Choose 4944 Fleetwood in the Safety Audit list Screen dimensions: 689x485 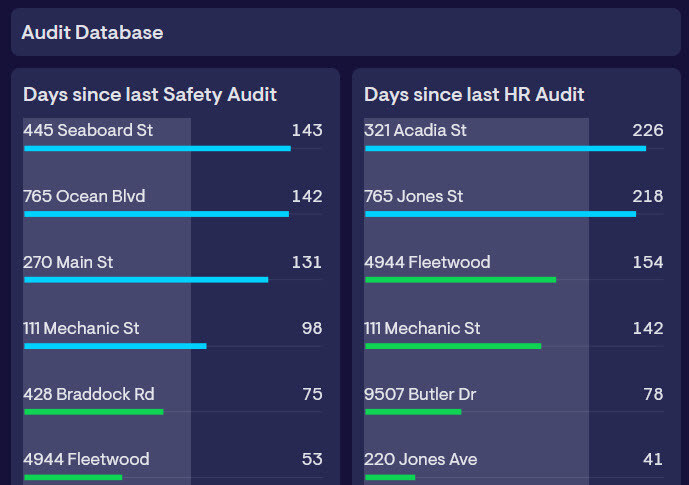pyautogui.click(x=86, y=459)
